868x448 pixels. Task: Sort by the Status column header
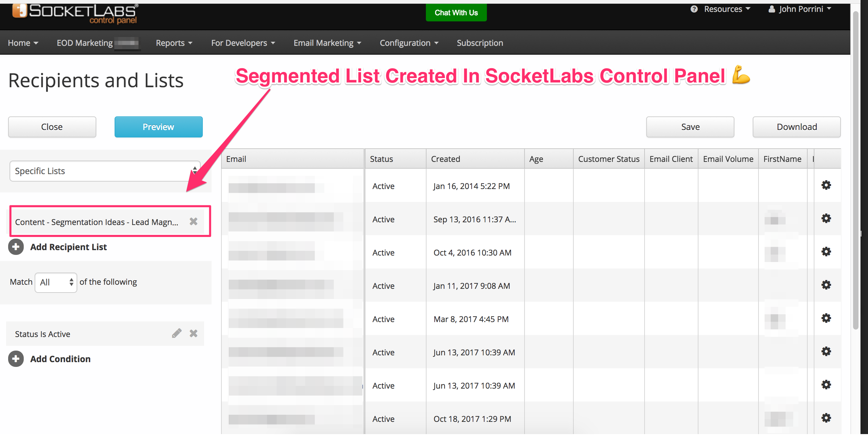[x=396, y=159]
